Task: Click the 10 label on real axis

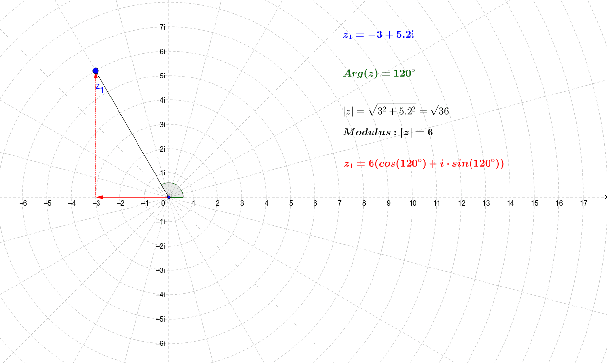Action: [x=412, y=203]
